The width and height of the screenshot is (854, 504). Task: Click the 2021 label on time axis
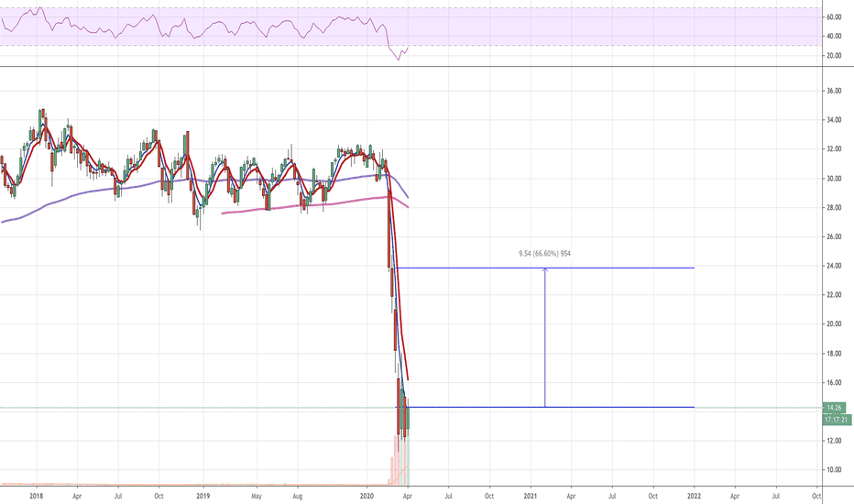(531, 497)
